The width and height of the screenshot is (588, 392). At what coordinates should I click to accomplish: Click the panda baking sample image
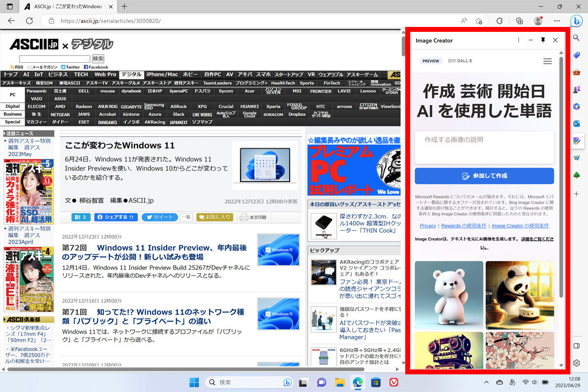click(520, 295)
